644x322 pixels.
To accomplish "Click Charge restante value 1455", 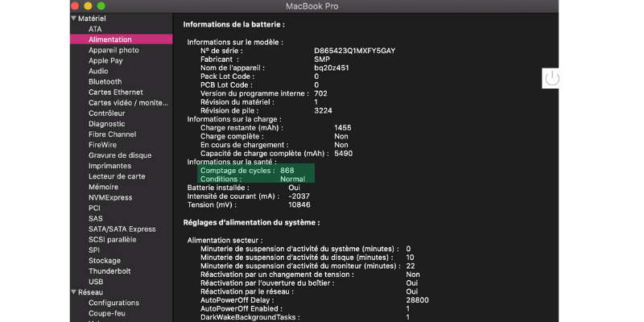I will pyautogui.click(x=343, y=128).
